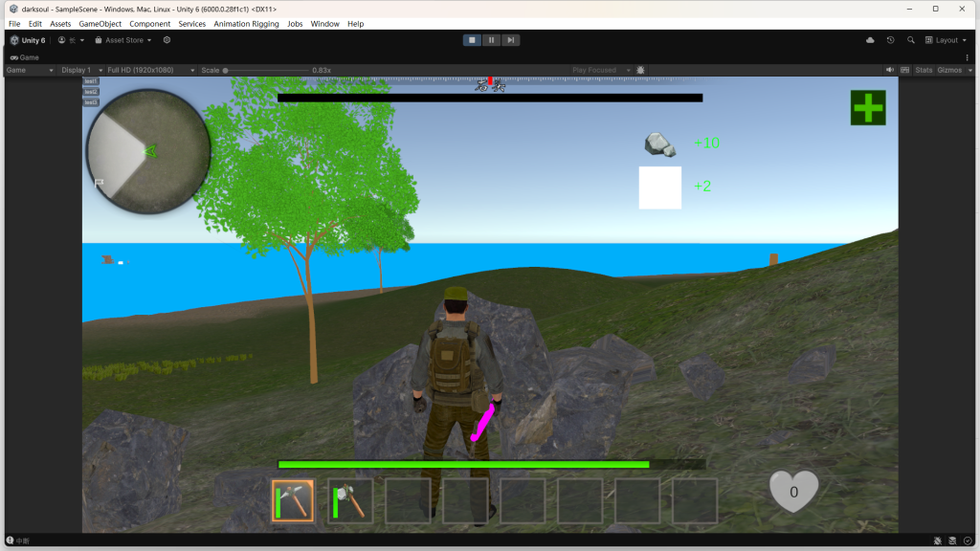This screenshot has height=551, width=980.
Task: Open the Animation Rigging menu
Action: pyautogui.click(x=247, y=24)
